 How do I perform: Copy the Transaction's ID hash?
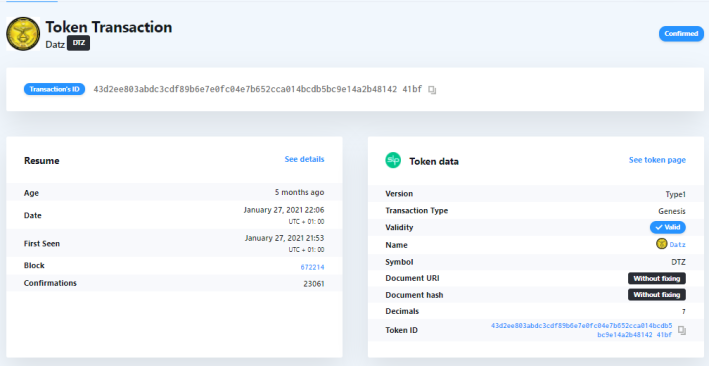coord(432,90)
